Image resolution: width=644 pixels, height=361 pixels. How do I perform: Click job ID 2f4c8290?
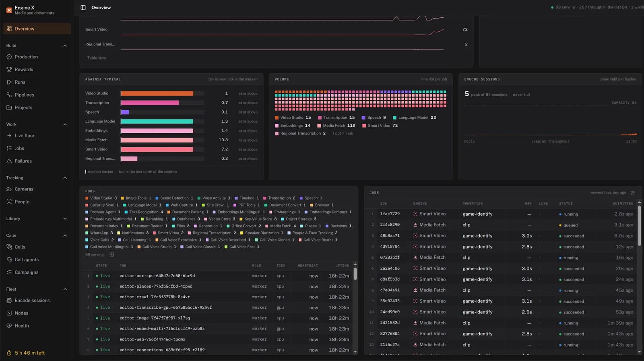(390, 225)
